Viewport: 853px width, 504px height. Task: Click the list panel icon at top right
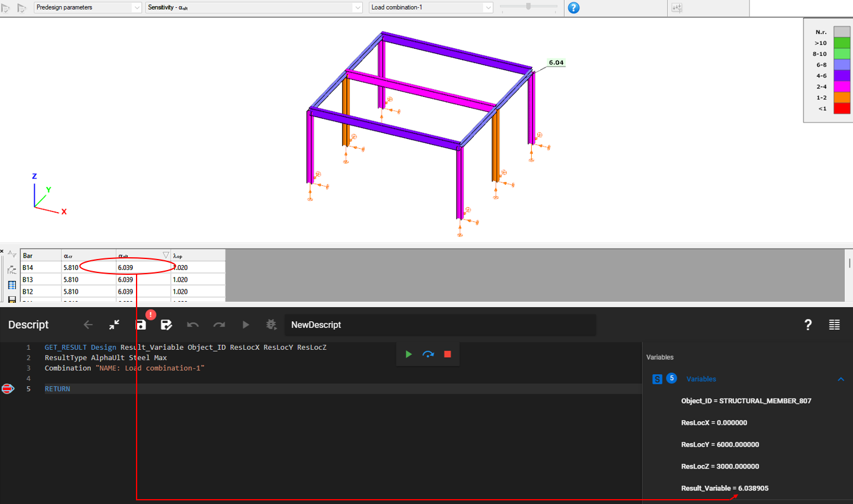(x=834, y=325)
